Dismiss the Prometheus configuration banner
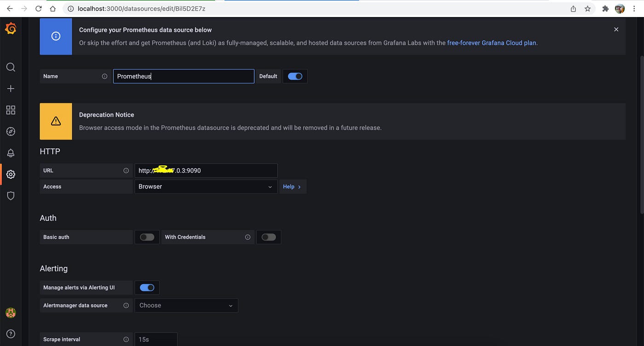644x346 pixels. pyautogui.click(x=616, y=29)
